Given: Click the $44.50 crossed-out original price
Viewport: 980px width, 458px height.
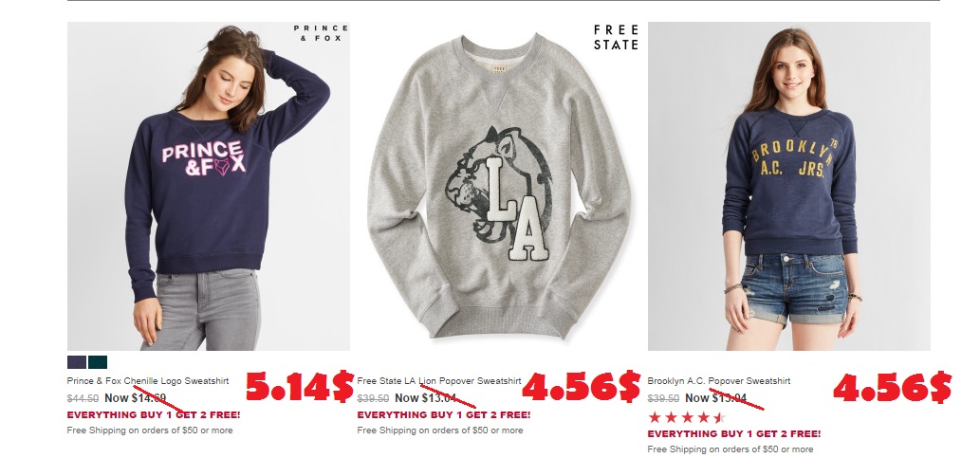Looking at the screenshot, I should (83, 398).
